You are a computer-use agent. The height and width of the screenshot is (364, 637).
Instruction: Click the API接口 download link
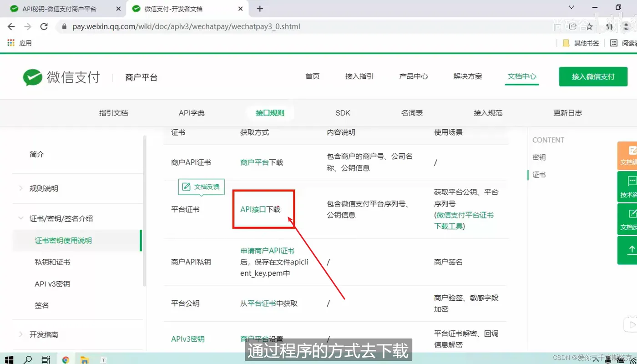point(253,209)
